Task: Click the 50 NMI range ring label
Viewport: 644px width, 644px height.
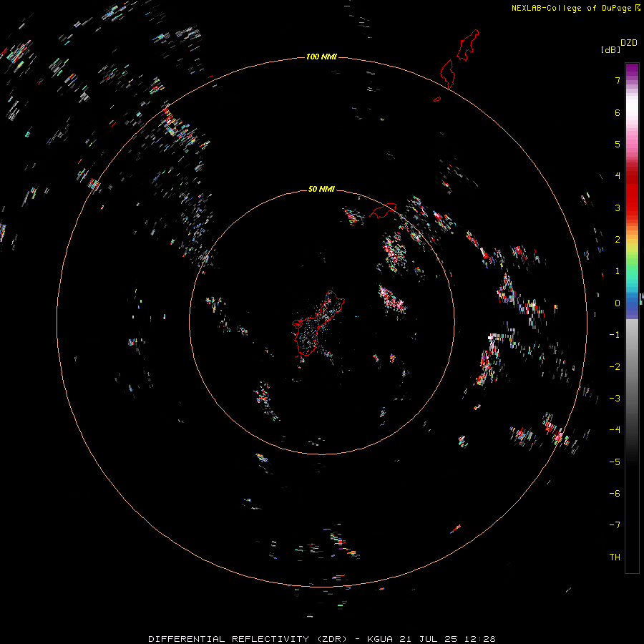Action: (321, 189)
